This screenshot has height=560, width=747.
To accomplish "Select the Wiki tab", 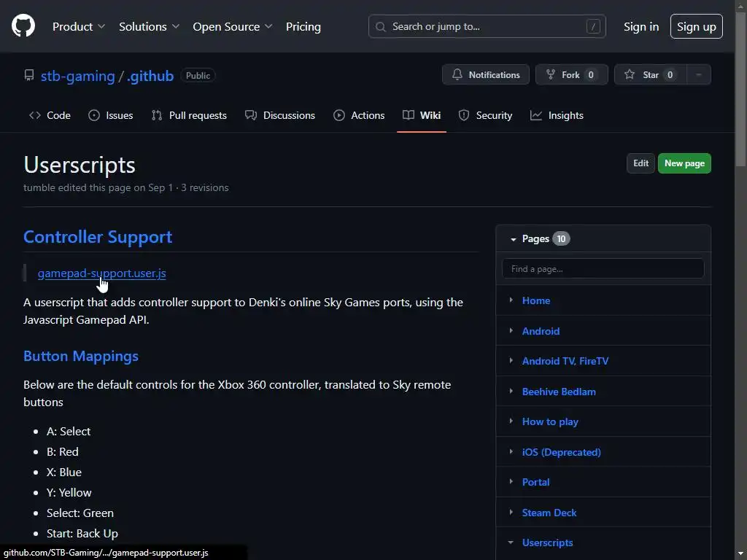I will click(x=422, y=115).
